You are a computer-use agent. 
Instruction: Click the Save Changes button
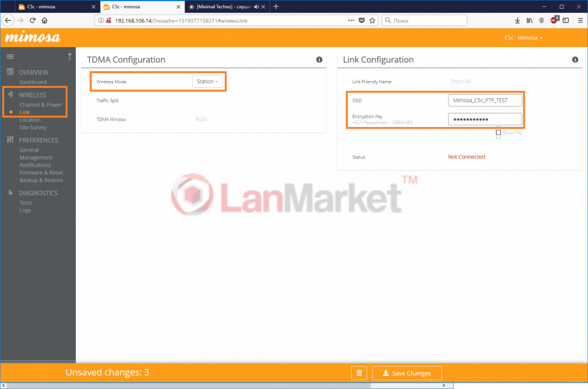[x=406, y=373]
